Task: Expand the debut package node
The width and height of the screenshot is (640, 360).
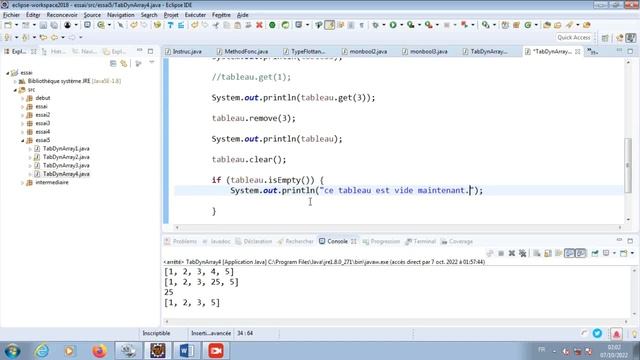Action: tap(23, 98)
